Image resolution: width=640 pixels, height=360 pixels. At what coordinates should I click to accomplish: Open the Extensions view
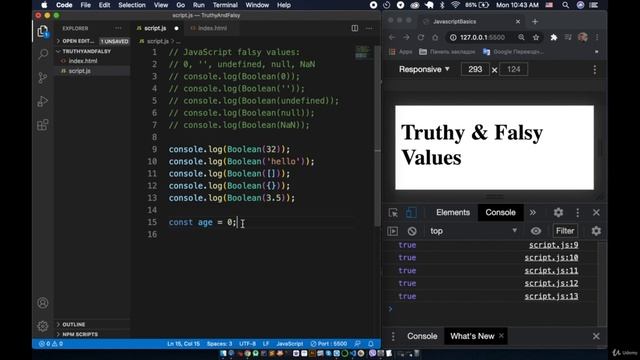pyautogui.click(x=42, y=125)
